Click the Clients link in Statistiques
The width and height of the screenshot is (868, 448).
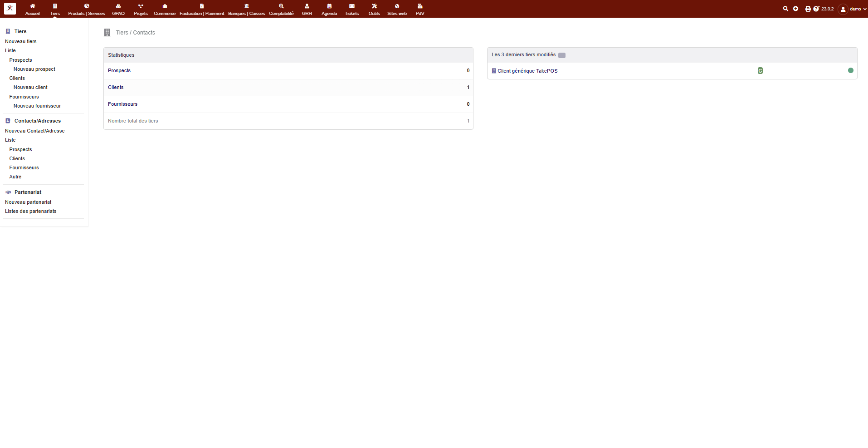pyautogui.click(x=116, y=87)
